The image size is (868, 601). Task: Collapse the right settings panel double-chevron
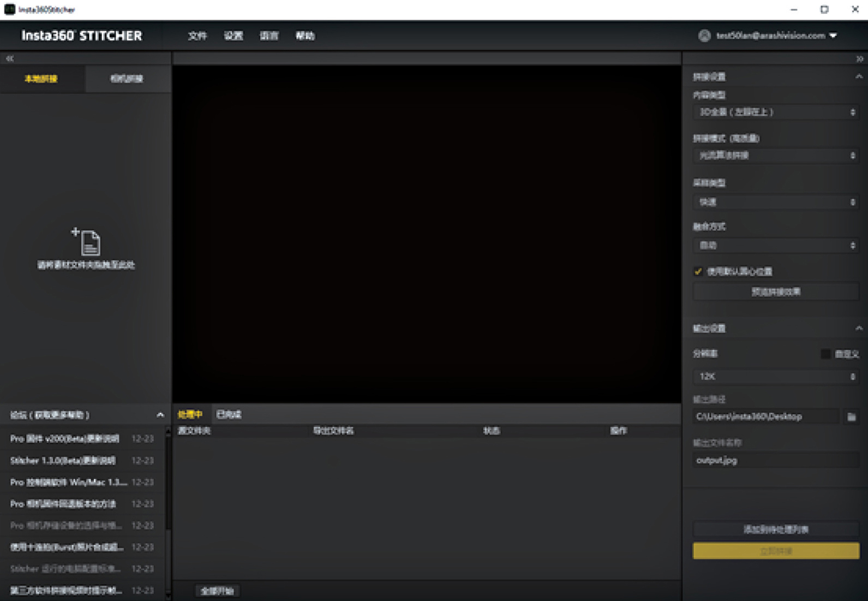click(x=859, y=58)
